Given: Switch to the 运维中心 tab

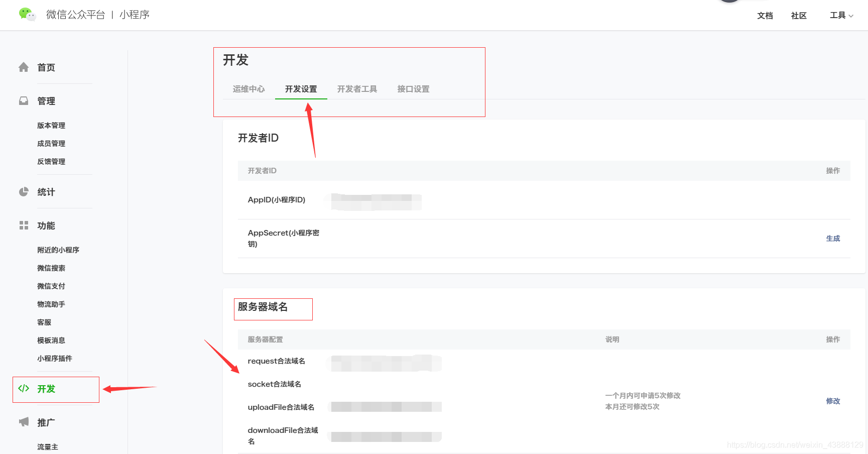Looking at the screenshot, I should point(249,89).
